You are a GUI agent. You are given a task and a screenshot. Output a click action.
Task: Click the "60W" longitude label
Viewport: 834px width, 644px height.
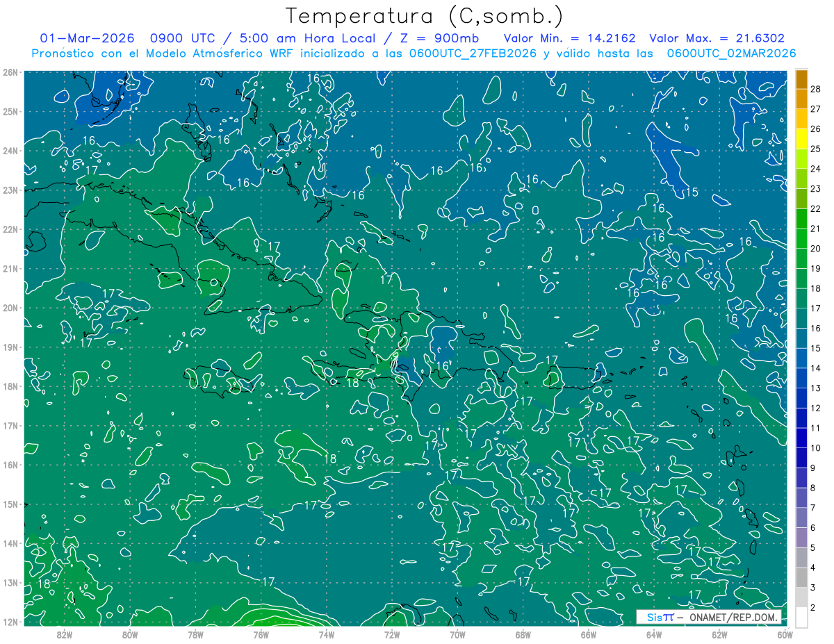(x=785, y=634)
